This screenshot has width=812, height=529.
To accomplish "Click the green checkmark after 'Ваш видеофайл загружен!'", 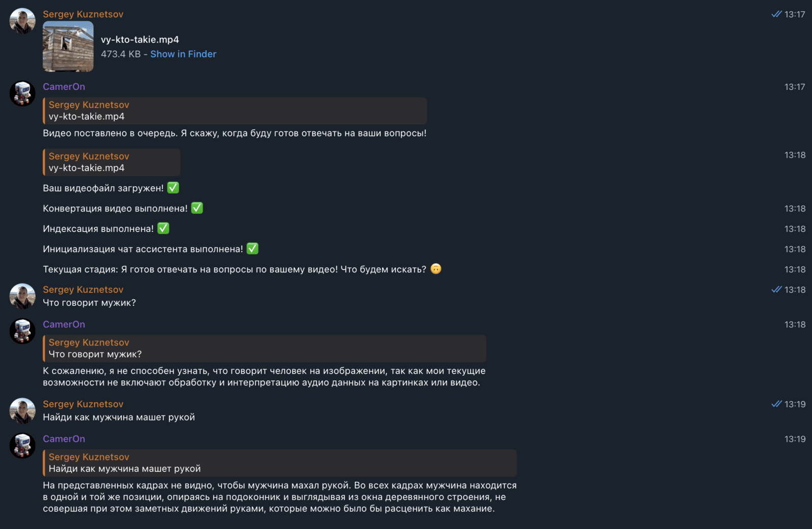I will [173, 188].
